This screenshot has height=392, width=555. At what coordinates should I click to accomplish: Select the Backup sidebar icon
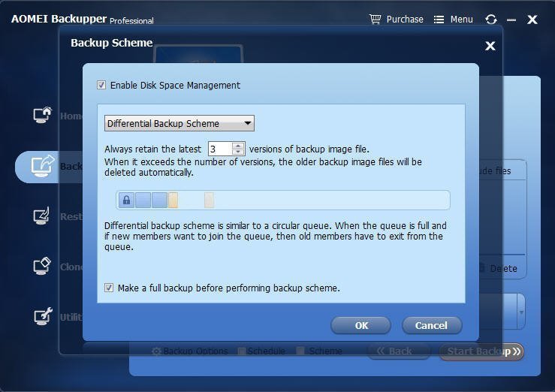[x=42, y=166]
